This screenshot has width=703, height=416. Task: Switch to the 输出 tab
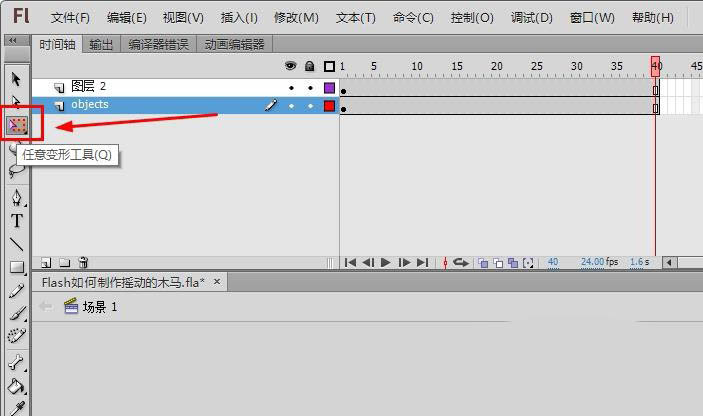click(x=101, y=44)
